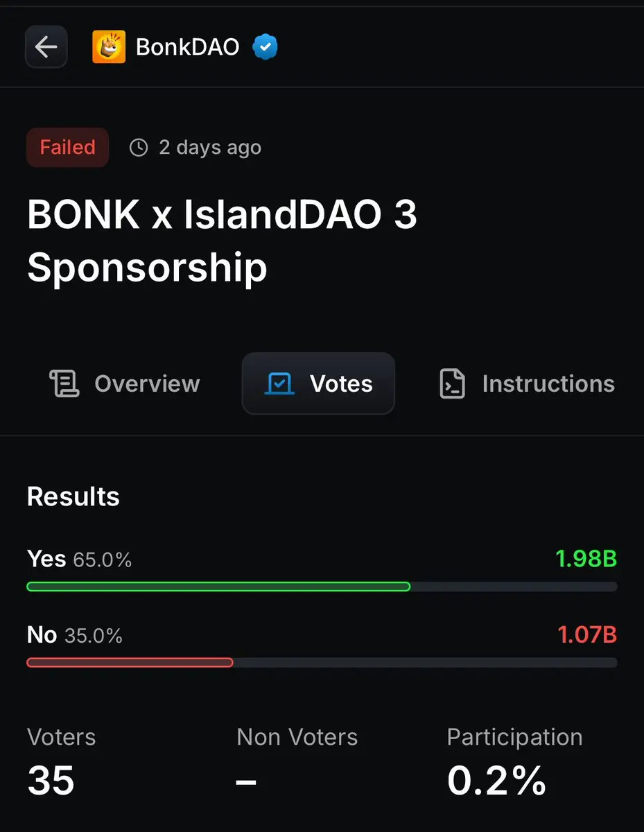Click the 1.98B Yes vote total
The height and width of the screenshot is (832, 644).
coord(586,559)
